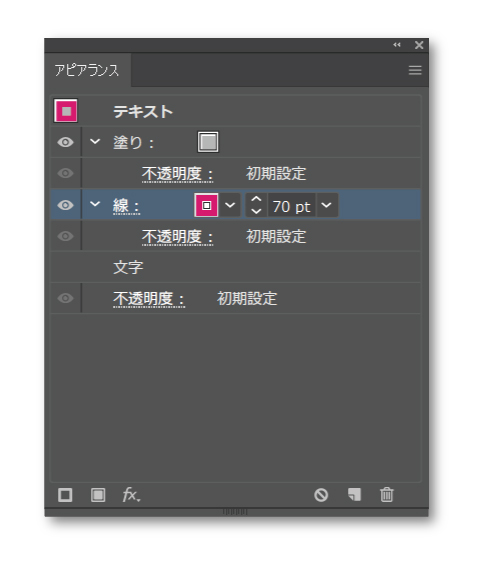
Task: Click the trash Delete Selected Item icon
Action: [x=387, y=495]
